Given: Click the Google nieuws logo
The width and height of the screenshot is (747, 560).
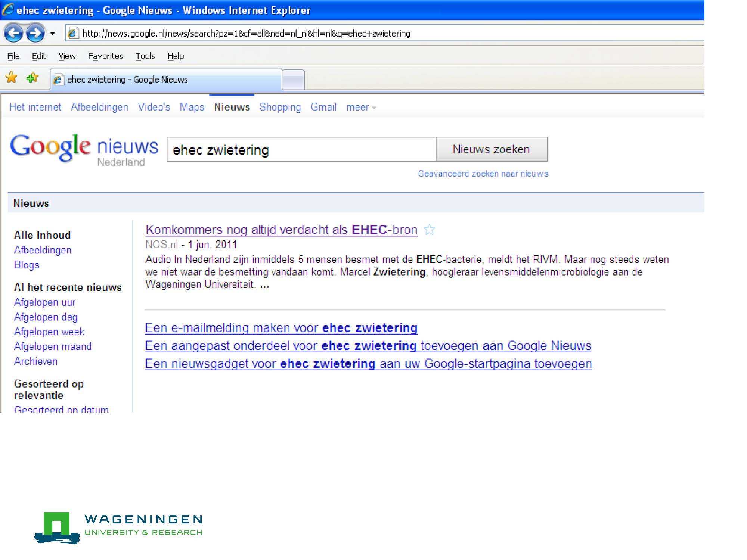Looking at the screenshot, I should point(84,149).
